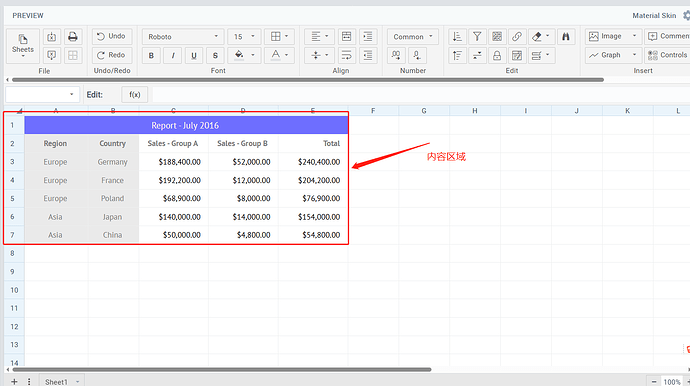Viewport: 690px width, 386px height.
Task: Select the Sales - Group B header cell
Action: pyautogui.click(x=243, y=143)
